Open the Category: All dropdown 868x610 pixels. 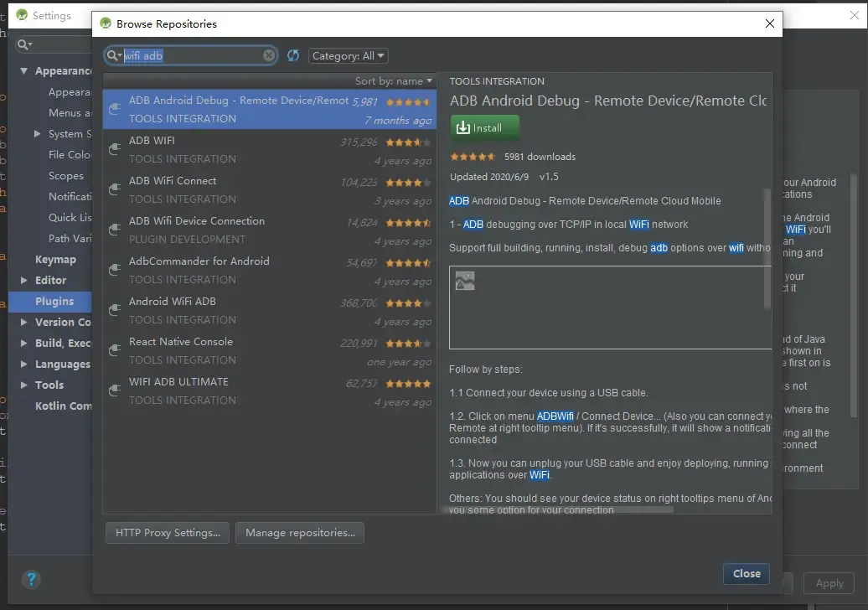(348, 54)
